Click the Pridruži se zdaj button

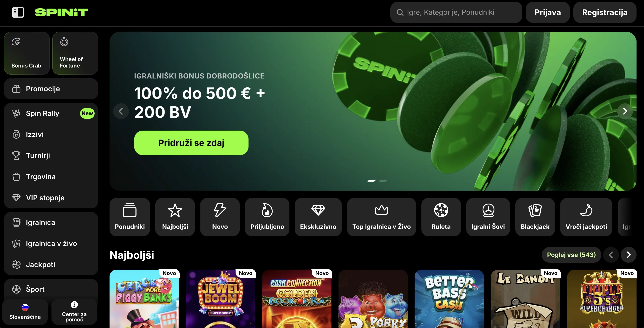tap(191, 143)
